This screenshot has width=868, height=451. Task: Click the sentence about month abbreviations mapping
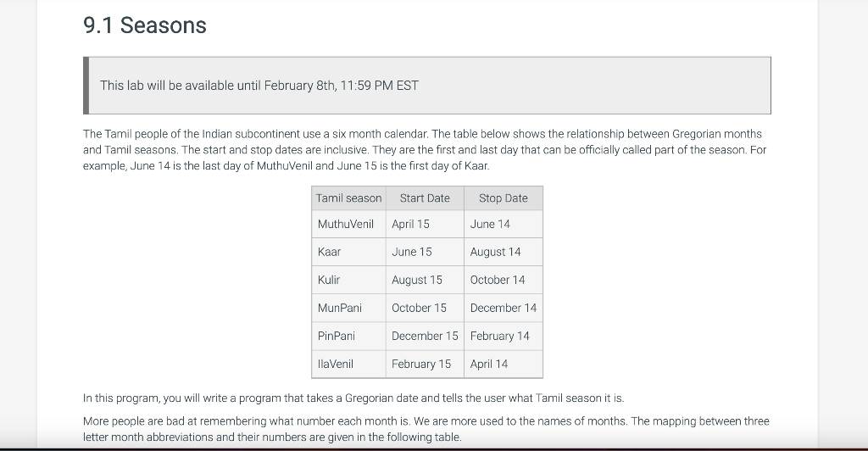coord(426,429)
